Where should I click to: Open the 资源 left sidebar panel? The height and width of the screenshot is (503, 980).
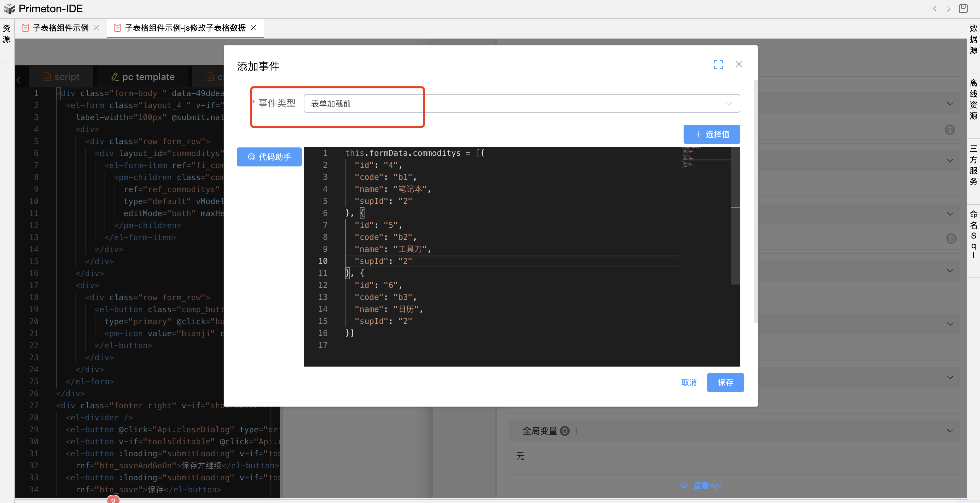click(6, 33)
